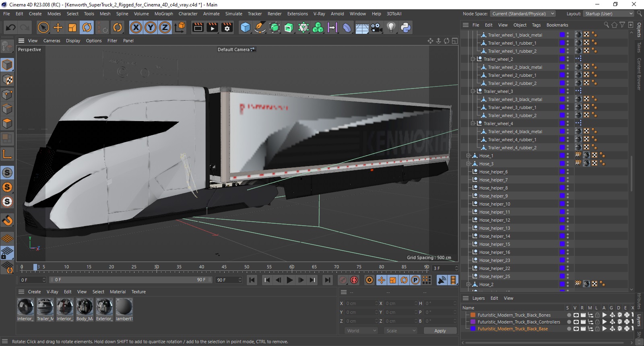644x346 pixels.
Task: Collapse the Trailer_wheel_4 group
Action: click(x=473, y=124)
